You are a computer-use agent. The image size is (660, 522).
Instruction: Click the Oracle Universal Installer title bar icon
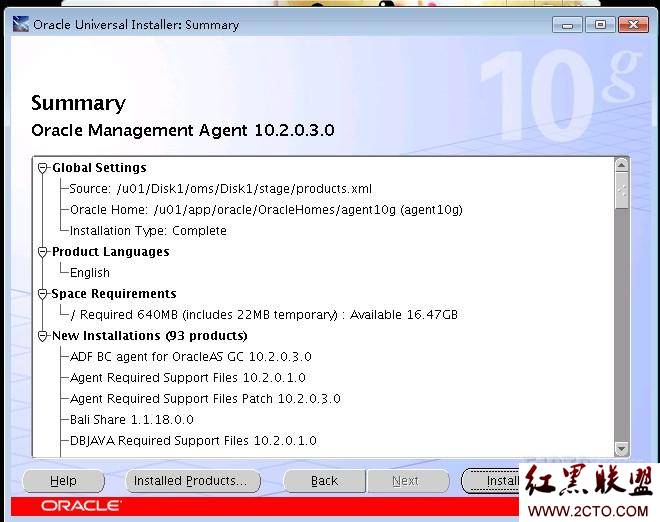click(20, 24)
